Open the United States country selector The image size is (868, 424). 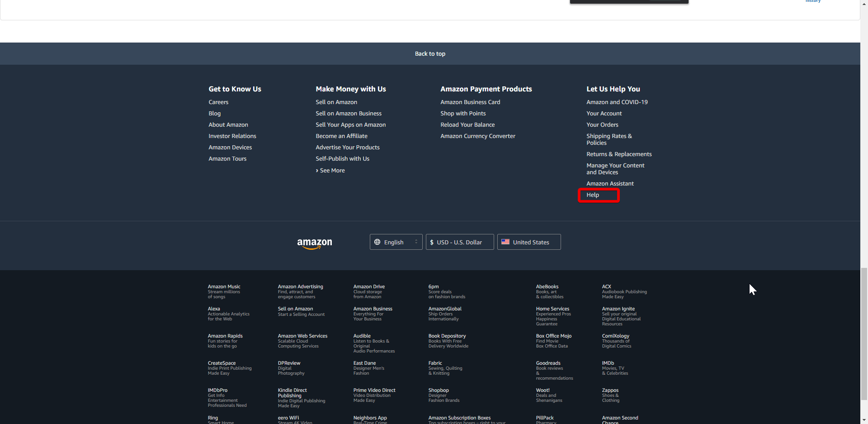529,242
